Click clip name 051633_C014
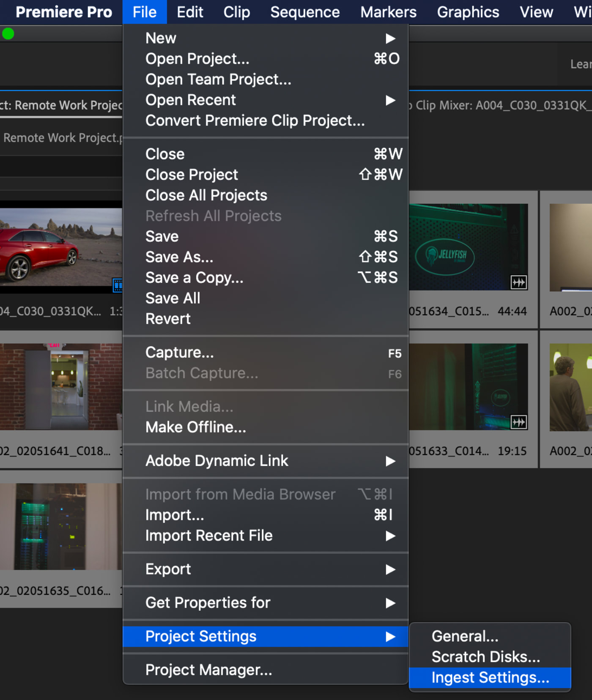 point(449,451)
